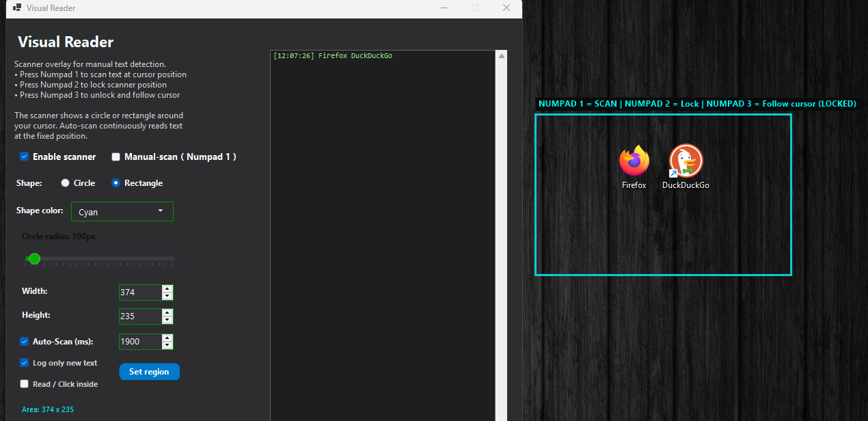The width and height of the screenshot is (868, 421).
Task: Click inside the Auto-Scan milliseconds field
Action: click(140, 341)
